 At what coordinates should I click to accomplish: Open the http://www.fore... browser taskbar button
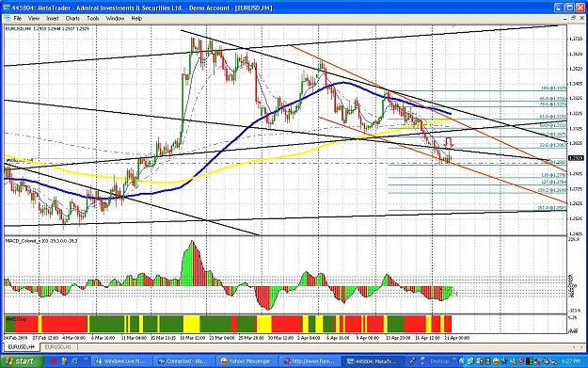[x=310, y=361]
